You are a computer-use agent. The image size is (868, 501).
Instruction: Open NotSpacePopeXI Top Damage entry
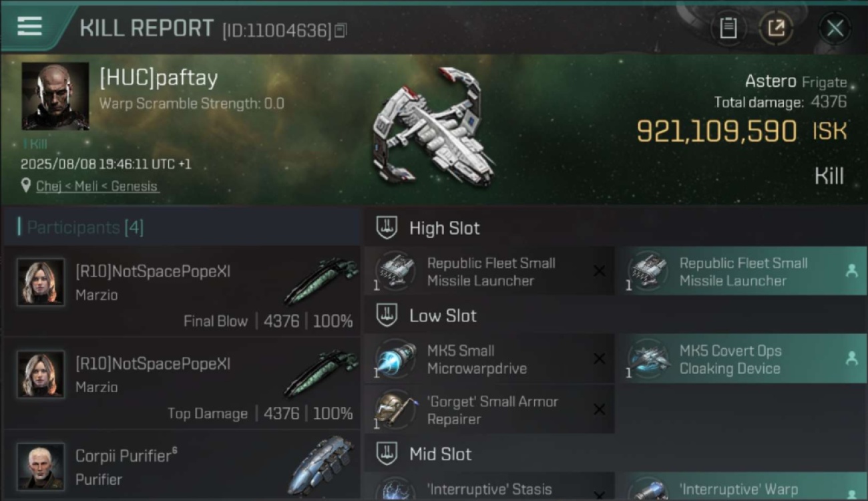tap(182, 383)
